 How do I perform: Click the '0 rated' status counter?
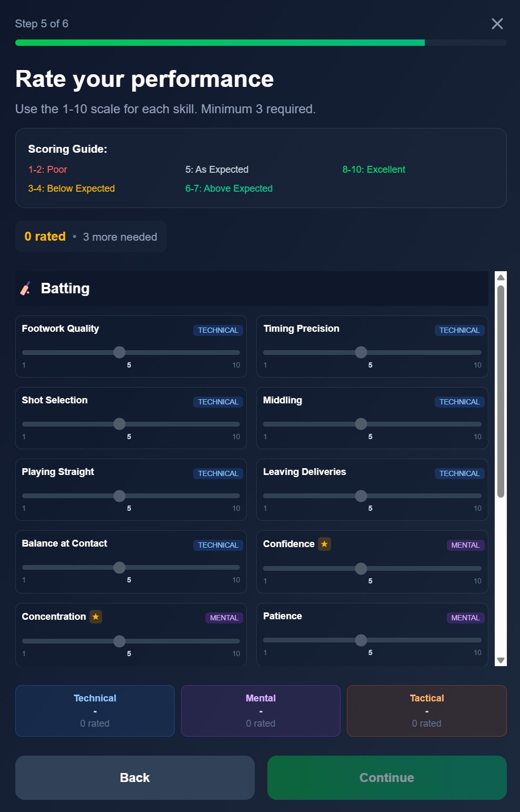[x=45, y=236]
